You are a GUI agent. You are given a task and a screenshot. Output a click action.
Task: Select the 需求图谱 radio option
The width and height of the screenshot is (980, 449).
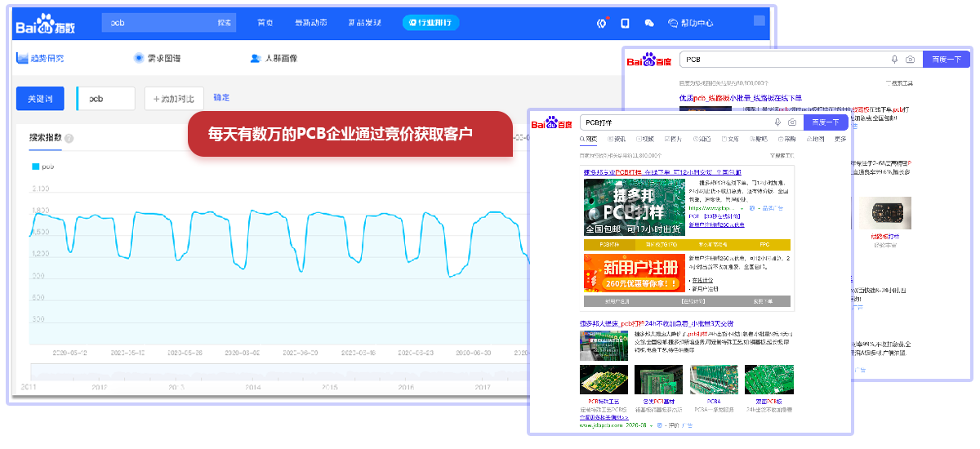pyautogui.click(x=138, y=59)
